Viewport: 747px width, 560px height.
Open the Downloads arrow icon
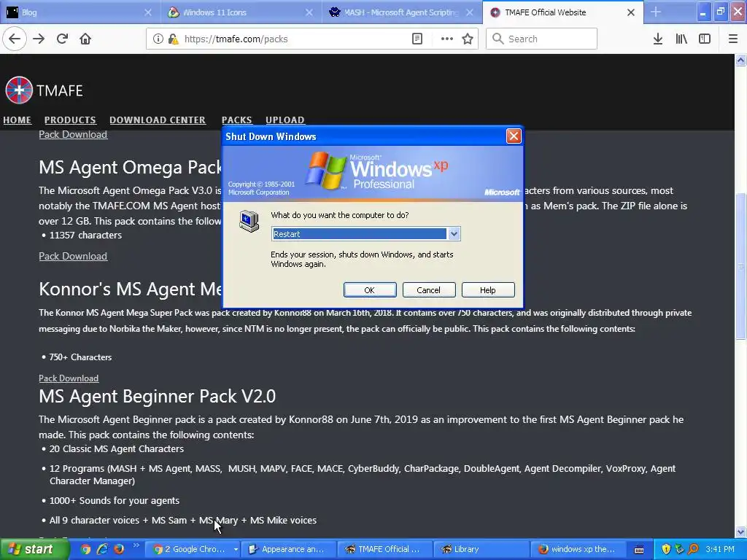pyautogui.click(x=657, y=39)
